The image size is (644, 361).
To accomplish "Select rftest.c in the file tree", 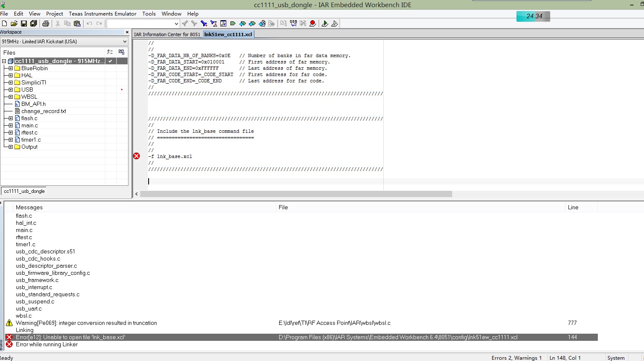I will (x=29, y=132).
